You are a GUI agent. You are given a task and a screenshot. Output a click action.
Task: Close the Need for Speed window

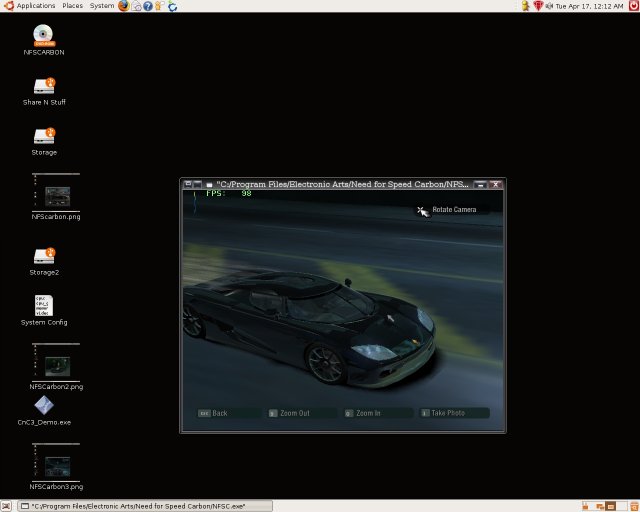[496, 185]
